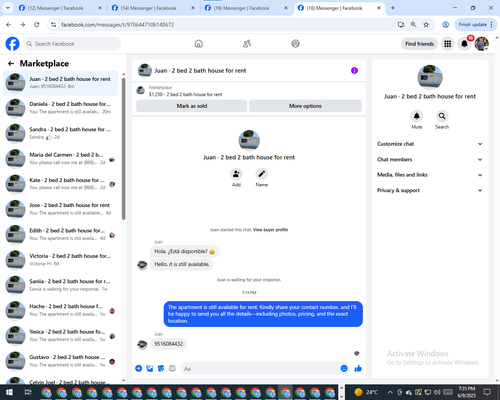This screenshot has height=400, width=500.
Task: Open Windows notification center
Action: click(x=487, y=392)
